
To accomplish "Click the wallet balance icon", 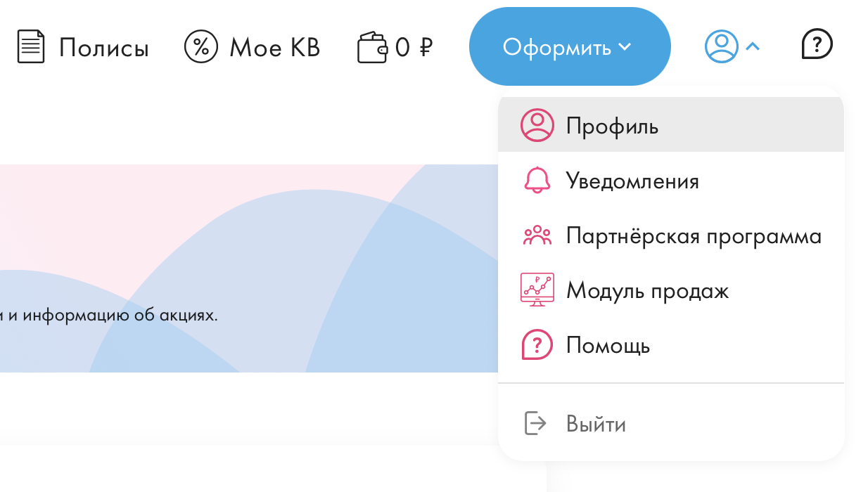I will (373, 48).
